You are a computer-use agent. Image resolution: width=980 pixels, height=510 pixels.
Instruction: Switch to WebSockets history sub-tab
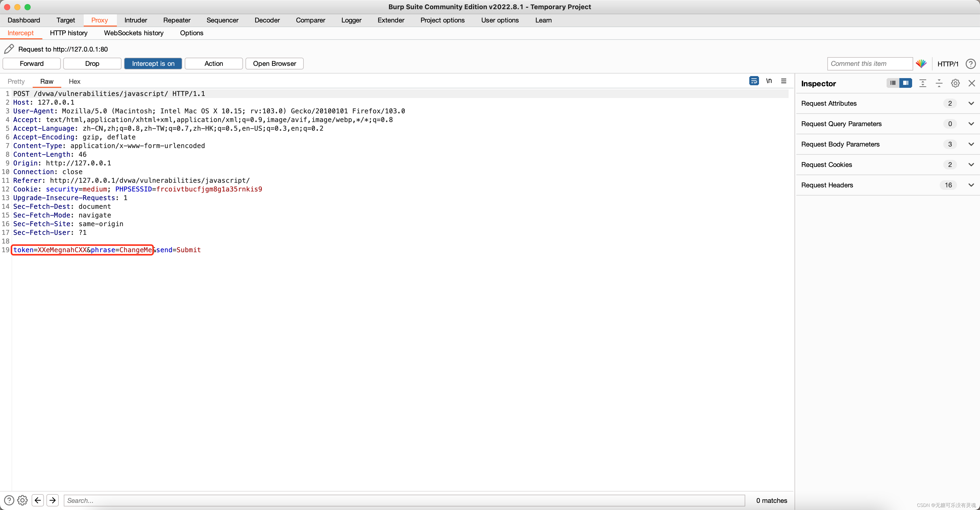[x=134, y=33]
